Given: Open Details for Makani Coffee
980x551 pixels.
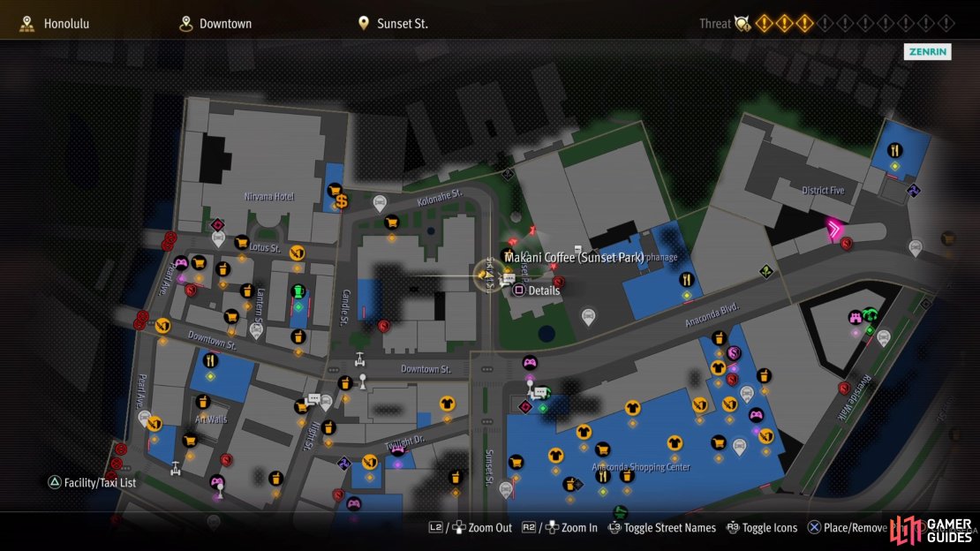Looking at the screenshot, I should point(536,291).
